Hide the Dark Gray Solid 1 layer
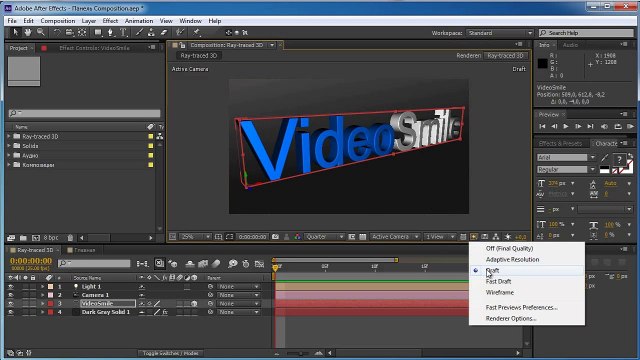Viewport: 640px width, 360px height. 11,312
